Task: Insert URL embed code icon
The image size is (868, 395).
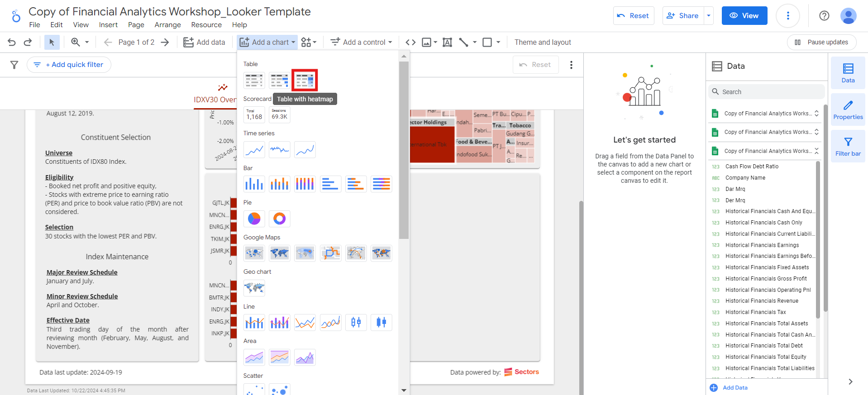Action: pyautogui.click(x=410, y=42)
